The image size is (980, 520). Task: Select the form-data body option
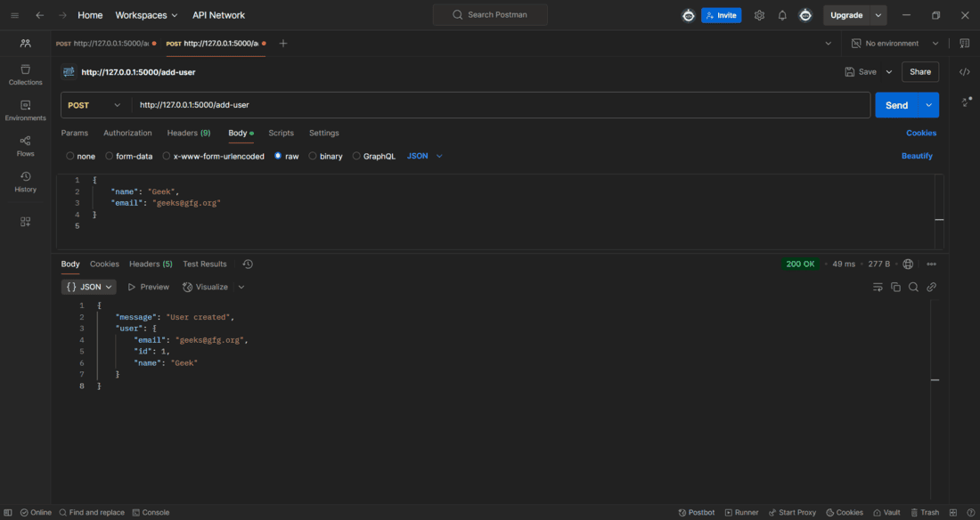pyautogui.click(x=129, y=156)
